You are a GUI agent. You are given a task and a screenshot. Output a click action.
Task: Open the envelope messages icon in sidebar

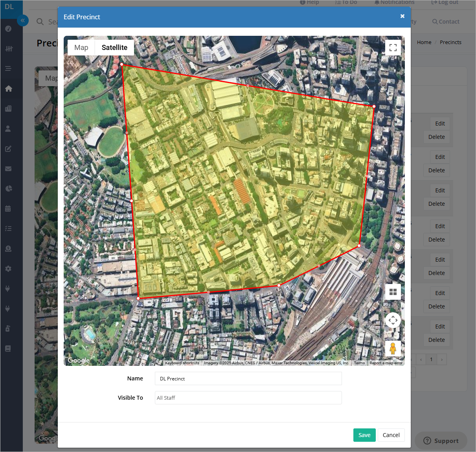[8, 169]
